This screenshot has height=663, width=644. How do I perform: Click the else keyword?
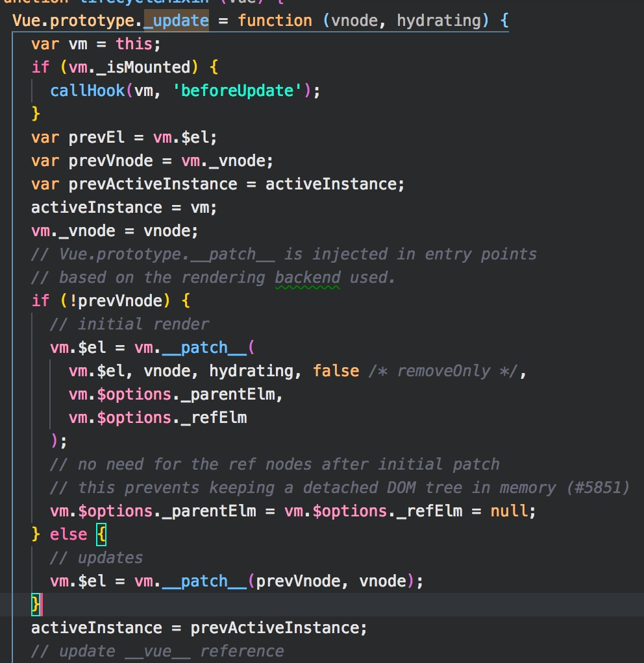click(x=69, y=535)
